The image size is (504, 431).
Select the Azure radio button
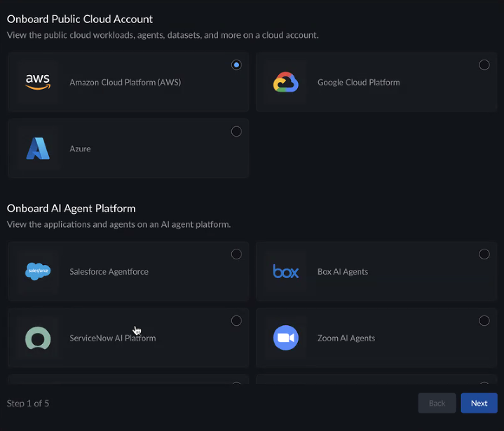[236, 132]
